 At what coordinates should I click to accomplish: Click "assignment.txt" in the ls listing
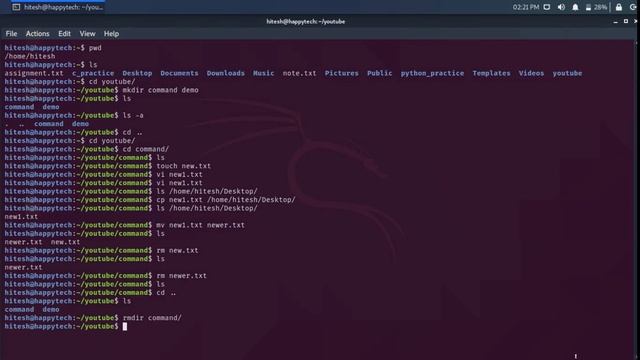[x=34, y=73]
